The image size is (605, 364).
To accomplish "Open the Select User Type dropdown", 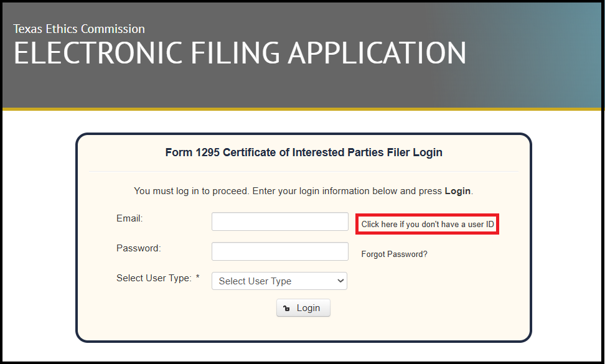I will [x=279, y=281].
